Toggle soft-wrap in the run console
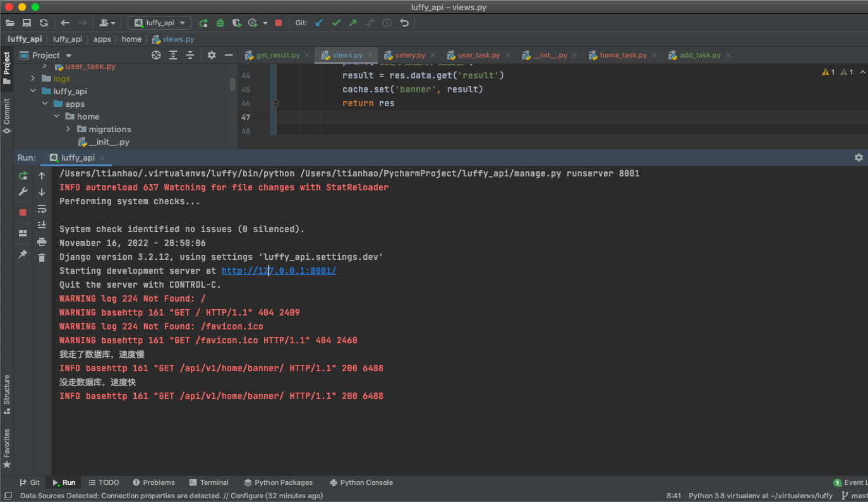The width and height of the screenshot is (868, 502). 42,209
